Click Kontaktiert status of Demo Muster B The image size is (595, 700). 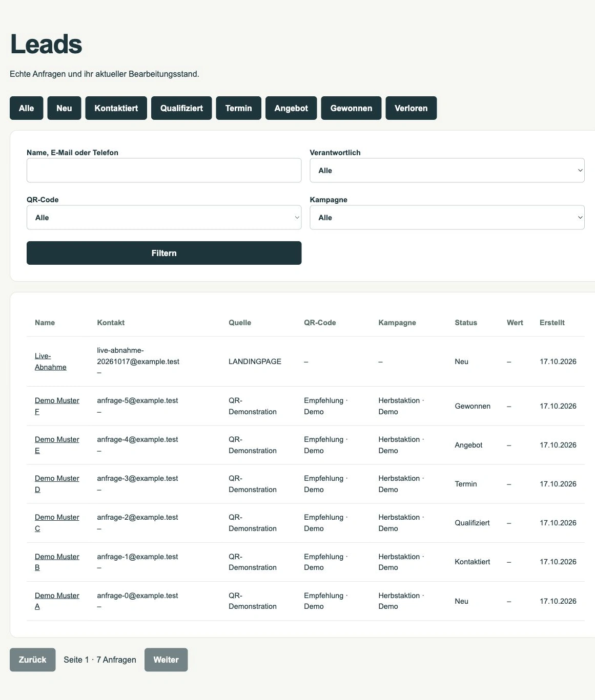(473, 562)
